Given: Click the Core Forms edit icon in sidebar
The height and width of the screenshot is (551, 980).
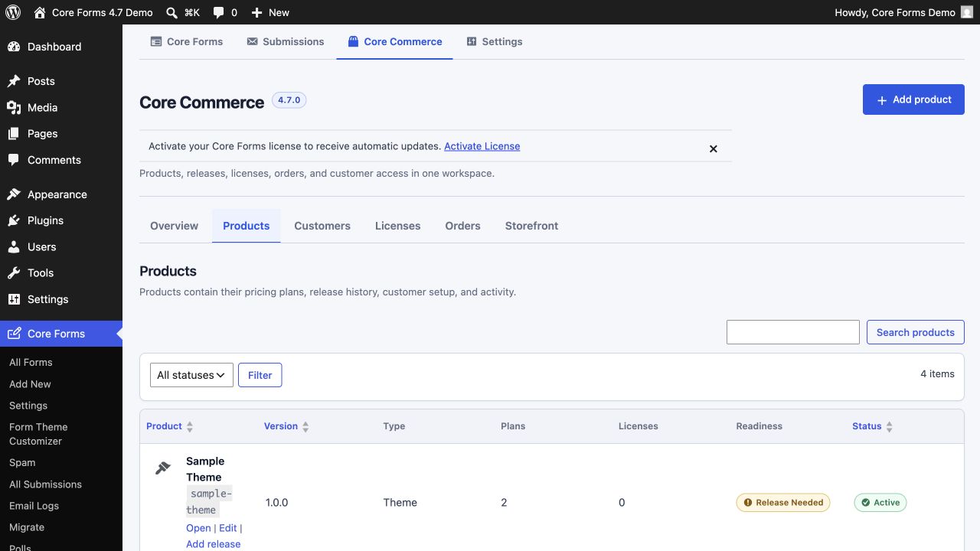Looking at the screenshot, I should pyautogui.click(x=14, y=334).
